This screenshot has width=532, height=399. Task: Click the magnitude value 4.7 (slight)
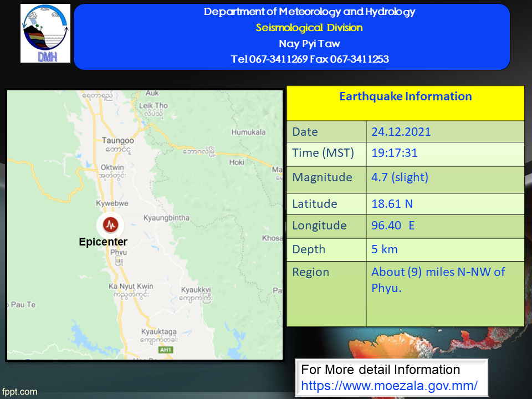point(400,177)
